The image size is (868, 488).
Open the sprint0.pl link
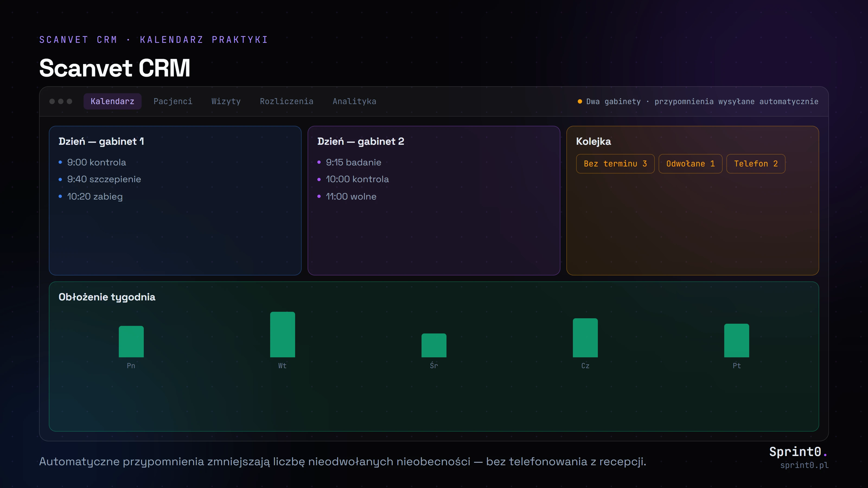[x=804, y=465]
